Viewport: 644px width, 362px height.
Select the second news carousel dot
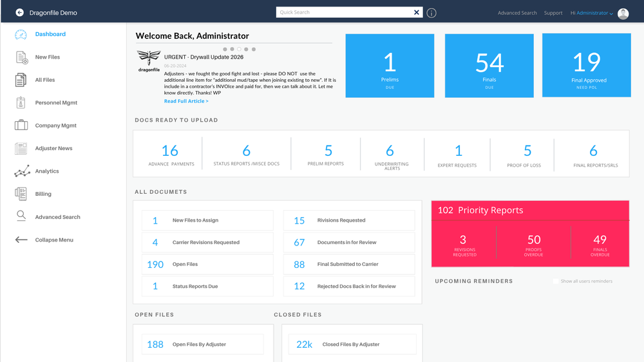(x=232, y=50)
